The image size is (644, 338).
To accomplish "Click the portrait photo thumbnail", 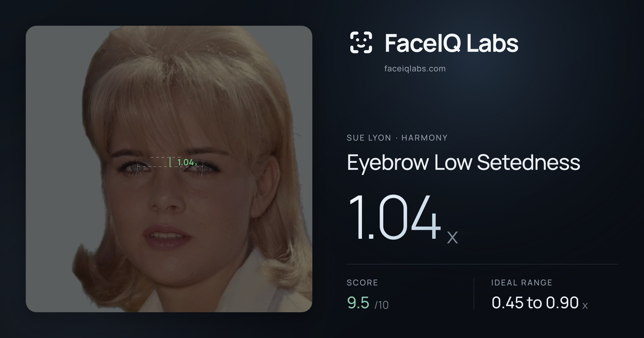I will (x=169, y=169).
